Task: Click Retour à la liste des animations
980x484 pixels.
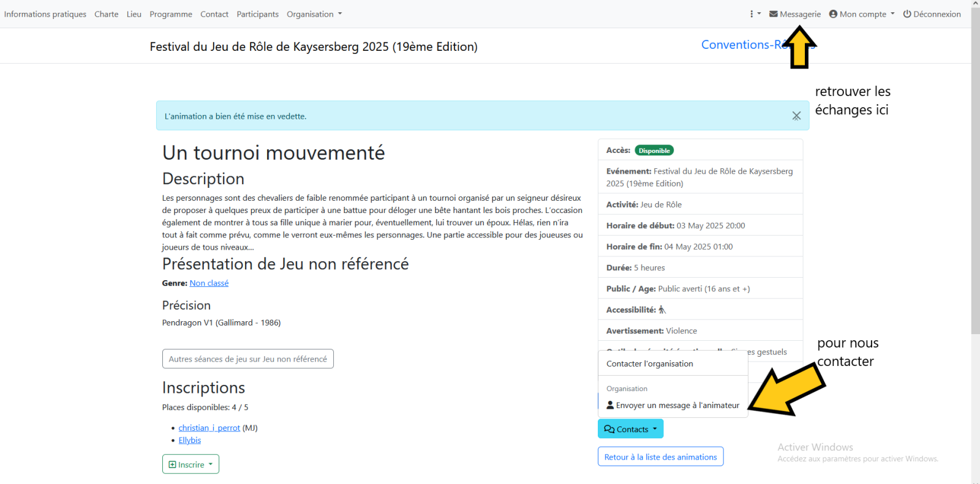Action: pyautogui.click(x=660, y=457)
